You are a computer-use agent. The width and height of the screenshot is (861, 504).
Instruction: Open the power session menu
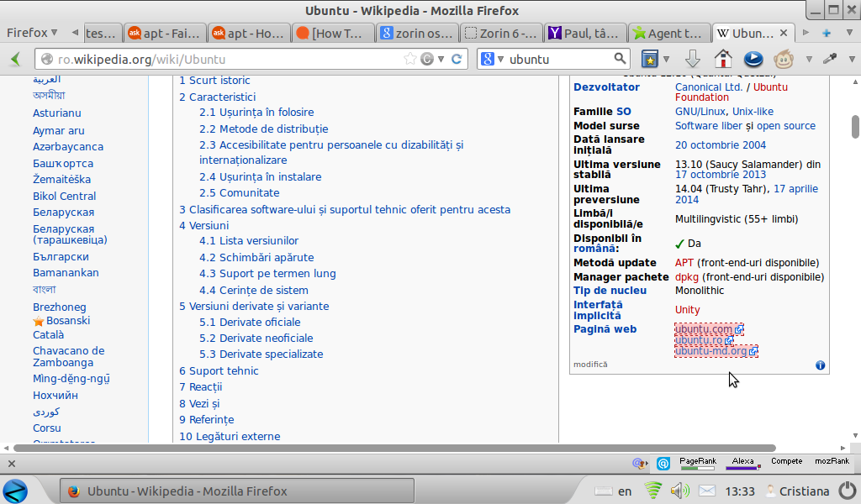(x=848, y=491)
